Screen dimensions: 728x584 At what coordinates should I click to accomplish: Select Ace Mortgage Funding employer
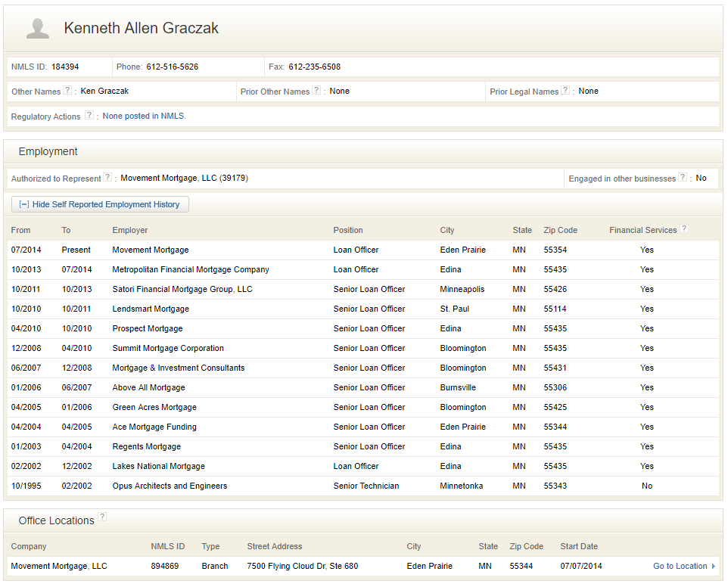[x=154, y=427]
